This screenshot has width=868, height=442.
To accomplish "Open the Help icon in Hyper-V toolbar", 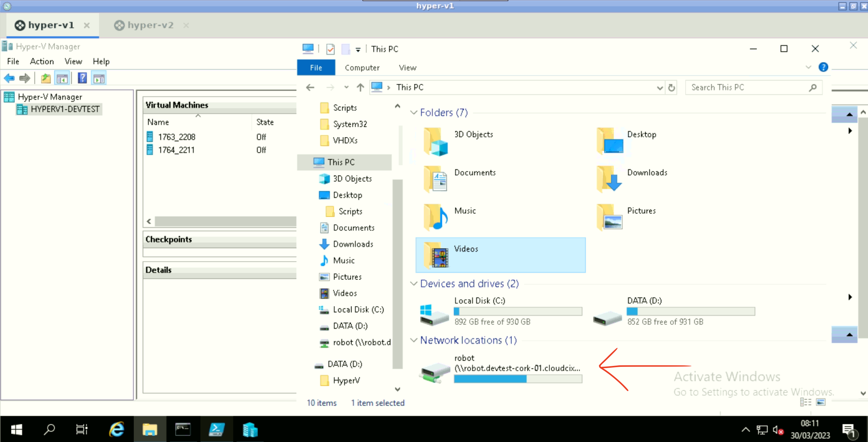I will [82, 78].
